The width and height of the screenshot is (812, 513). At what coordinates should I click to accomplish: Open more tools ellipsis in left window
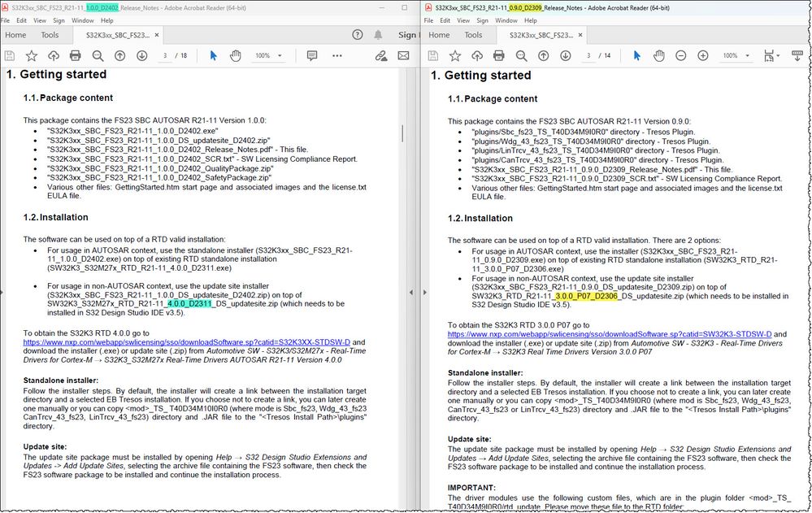tap(337, 55)
